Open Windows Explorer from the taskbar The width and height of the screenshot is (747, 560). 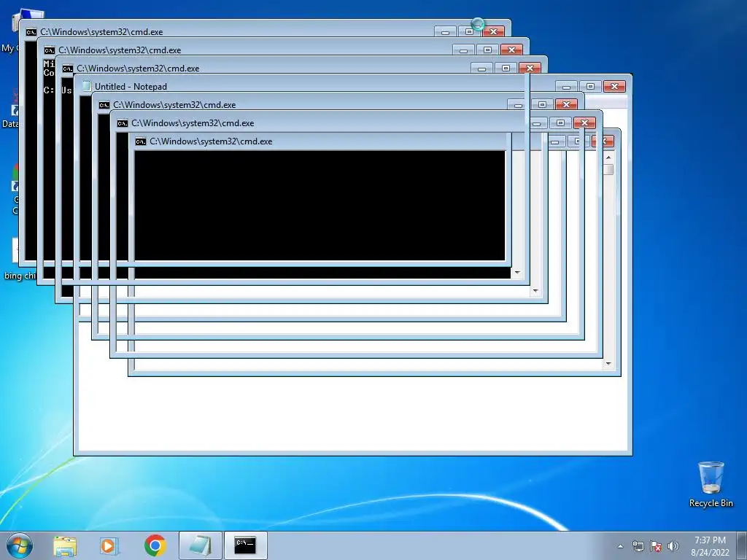[x=65, y=545]
